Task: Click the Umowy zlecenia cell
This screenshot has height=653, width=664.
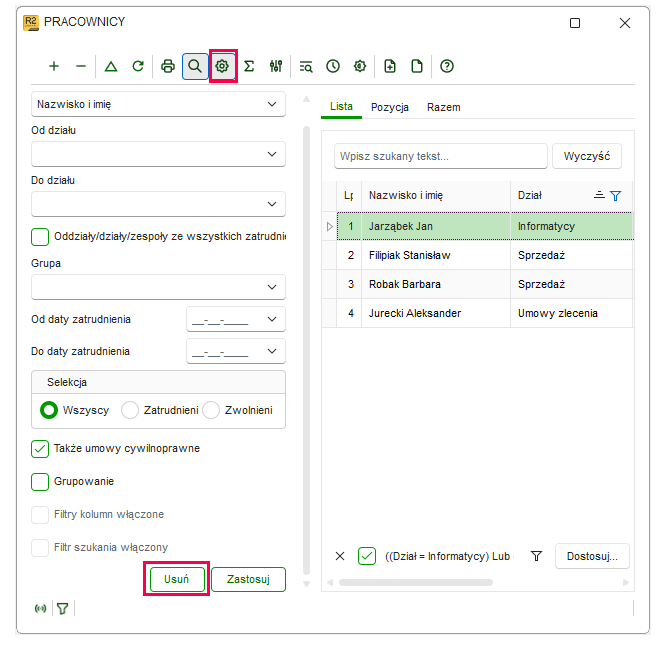Action: [x=571, y=313]
